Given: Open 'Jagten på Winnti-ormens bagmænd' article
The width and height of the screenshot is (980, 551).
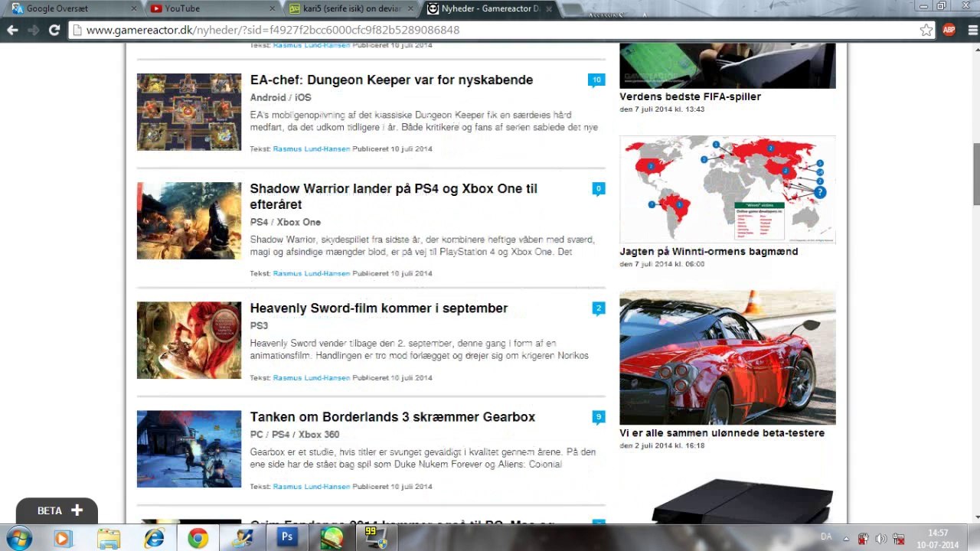Looking at the screenshot, I should point(708,251).
